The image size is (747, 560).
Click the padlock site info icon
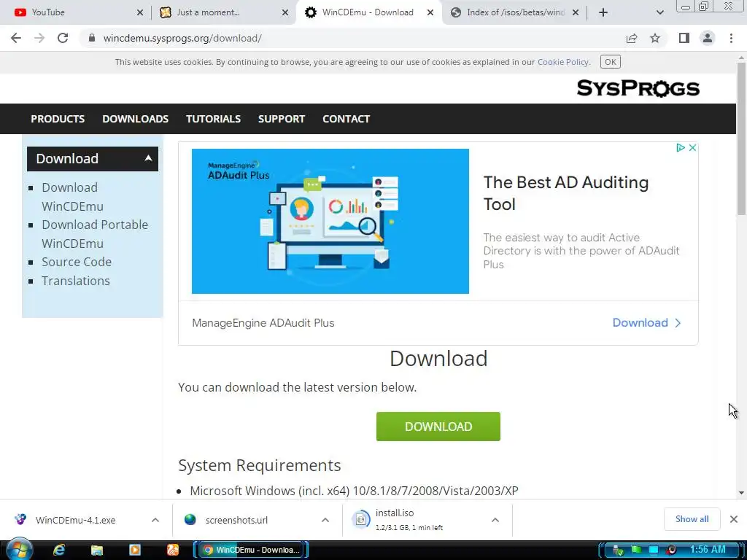click(x=92, y=38)
